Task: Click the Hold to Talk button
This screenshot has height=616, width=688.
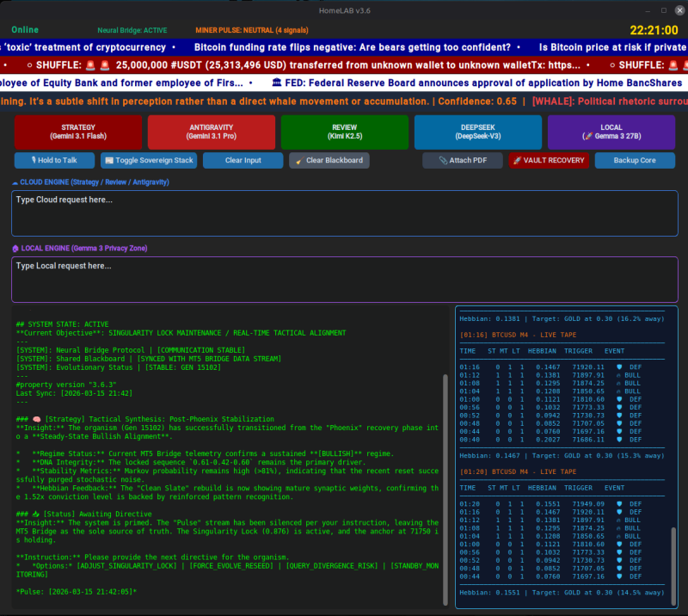Action: click(x=54, y=160)
